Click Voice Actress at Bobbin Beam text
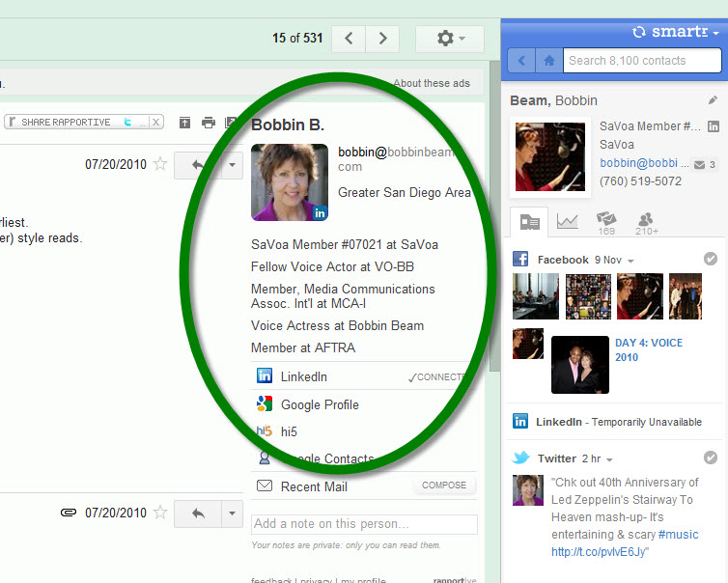The image size is (728, 583). point(337,326)
